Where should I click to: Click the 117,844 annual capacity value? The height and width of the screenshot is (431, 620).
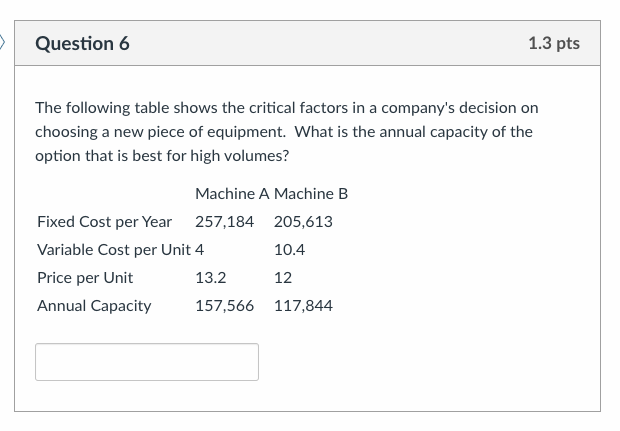click(x=303, y=305)
